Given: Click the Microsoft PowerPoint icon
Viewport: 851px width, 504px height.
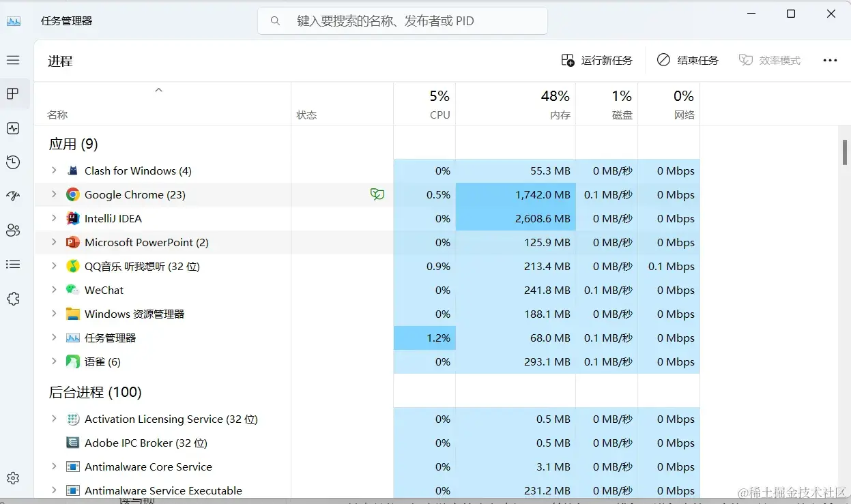Looking at the screenshot, I should tap(73, 242).
